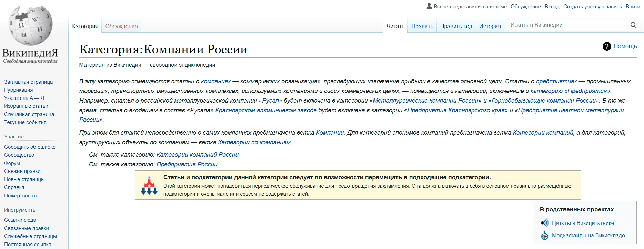This screenshot has height=249, width=644.
Task: Open Указатель А — Я
Action: coord(24,98)
